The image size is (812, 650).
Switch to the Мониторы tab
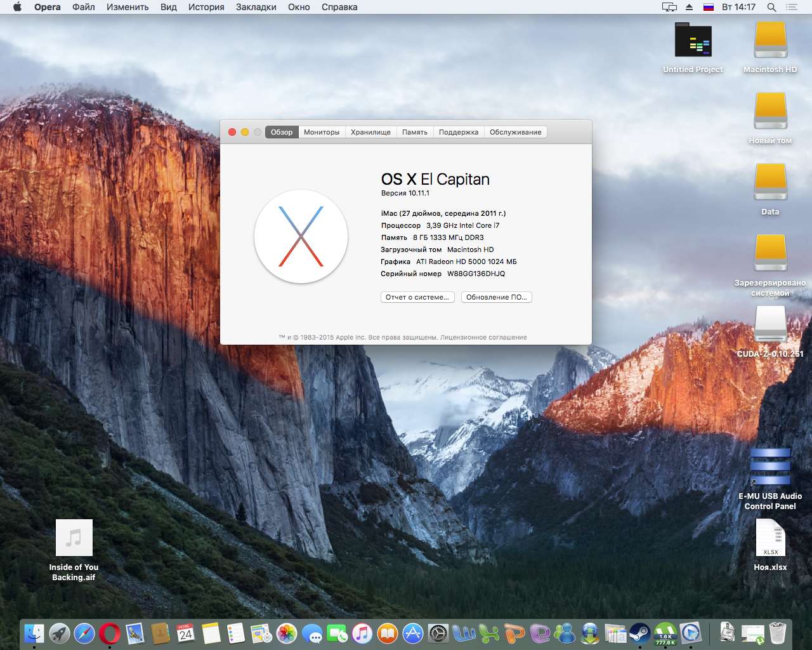point(321,132)
